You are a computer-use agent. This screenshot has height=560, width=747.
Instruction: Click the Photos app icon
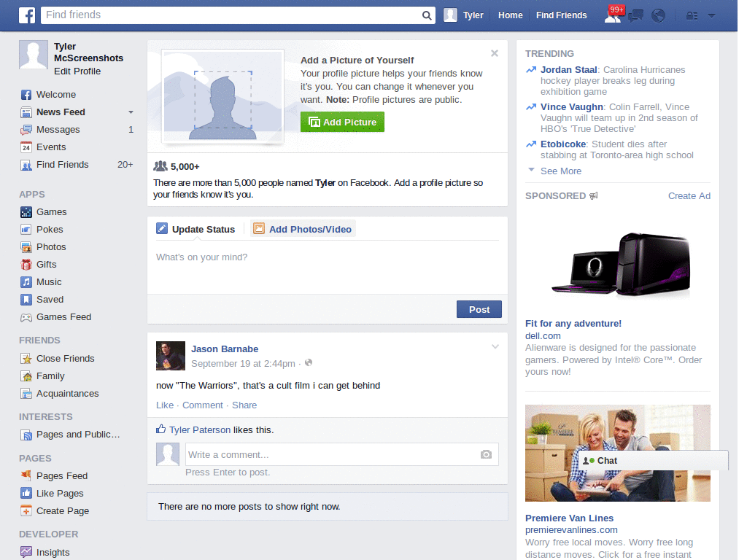click(26, 247)
